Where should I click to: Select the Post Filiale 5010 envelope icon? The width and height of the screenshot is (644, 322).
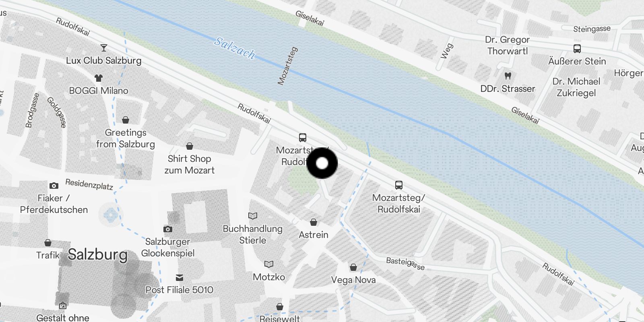coord(180,277)
